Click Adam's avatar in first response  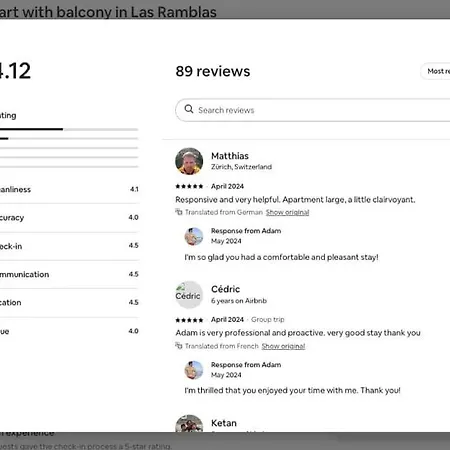[x=194, y=236]
